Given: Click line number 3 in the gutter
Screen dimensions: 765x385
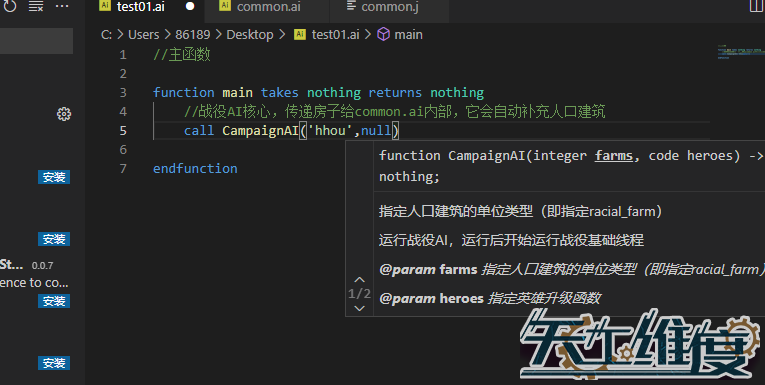Looking at the screenshot, I should (x=123, y=93).
